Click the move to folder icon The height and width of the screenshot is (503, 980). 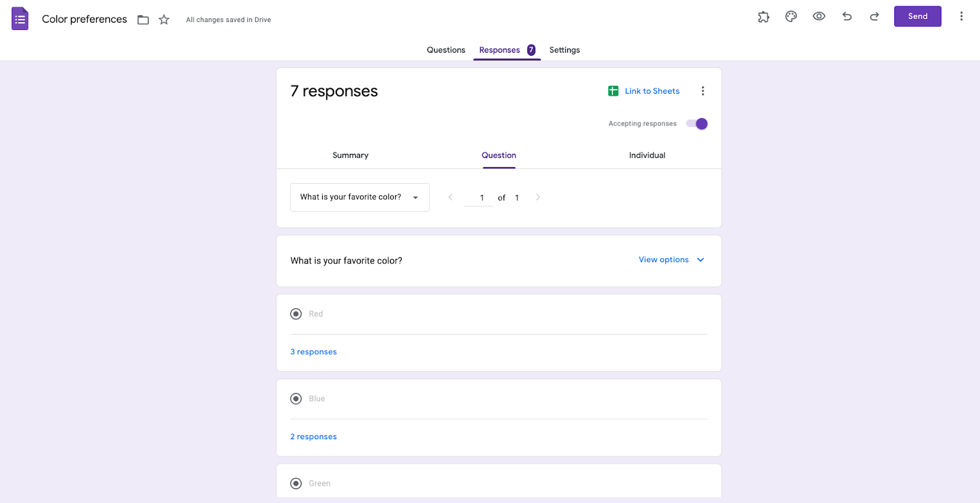click(143, 20)
